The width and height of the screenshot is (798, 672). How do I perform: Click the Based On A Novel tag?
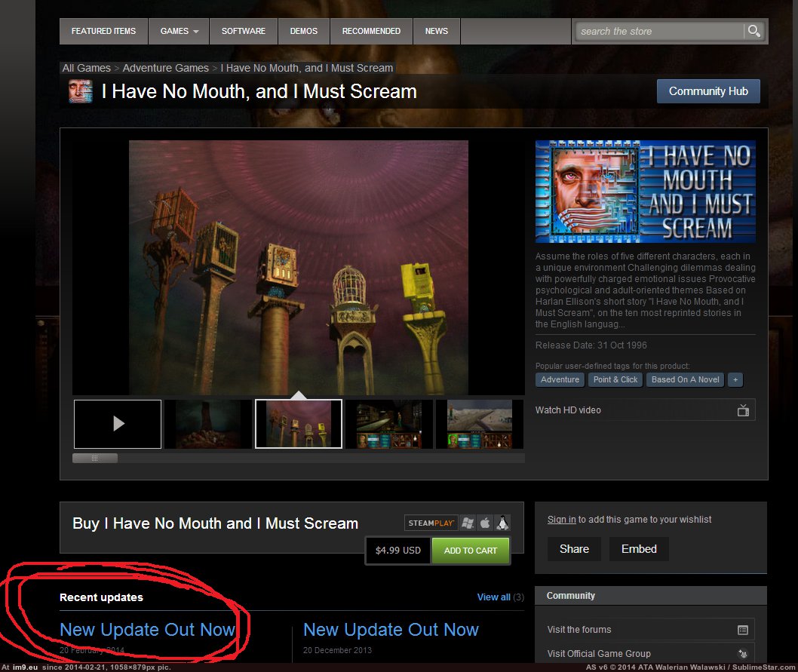pyautogui.click(x=685, y=380)
